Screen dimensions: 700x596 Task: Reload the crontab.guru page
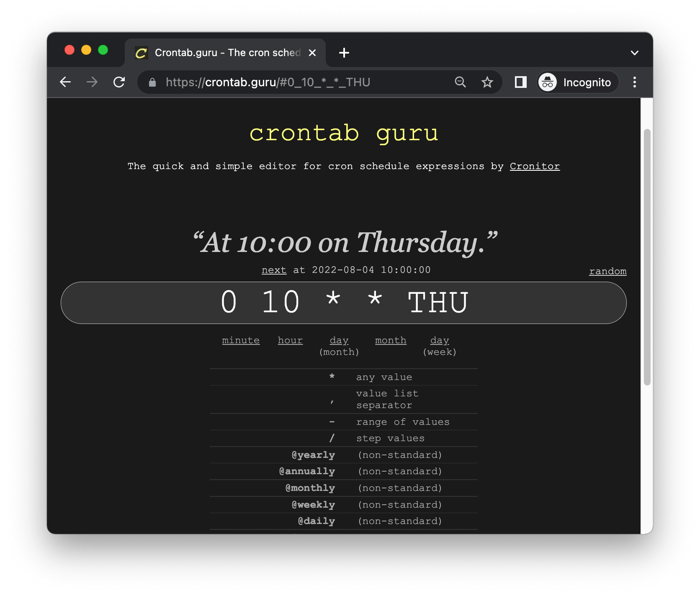(119, 82)
